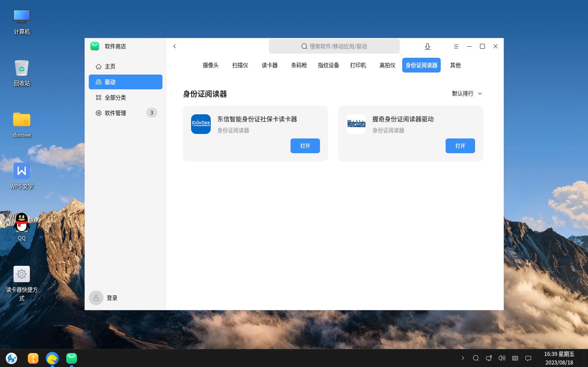
Task: Expand the 默认排行 sort dropdown
Action: 466,93
